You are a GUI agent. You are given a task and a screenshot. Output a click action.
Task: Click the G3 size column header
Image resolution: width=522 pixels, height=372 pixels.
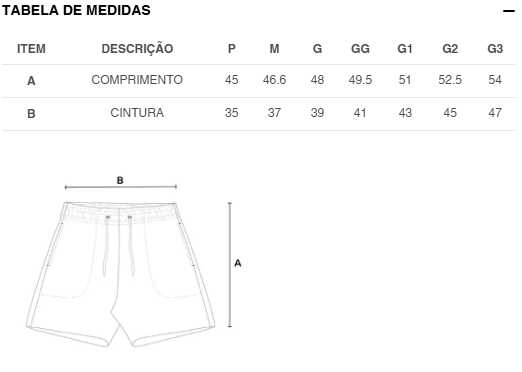pyautogui.click(x=495, y=49)
